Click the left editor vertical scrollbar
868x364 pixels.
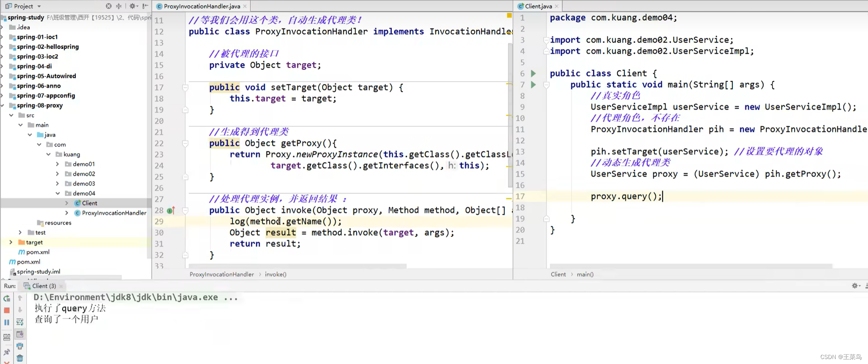(x=510, y=115)
